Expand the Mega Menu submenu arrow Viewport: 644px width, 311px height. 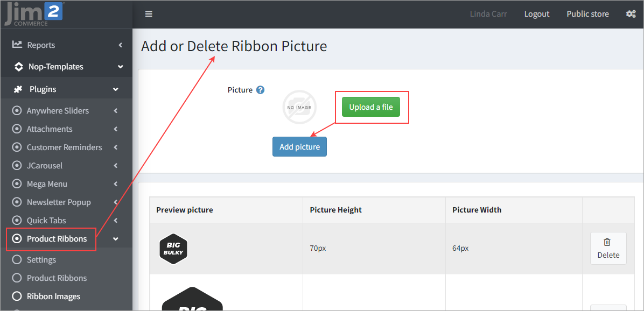click(116, 184)
